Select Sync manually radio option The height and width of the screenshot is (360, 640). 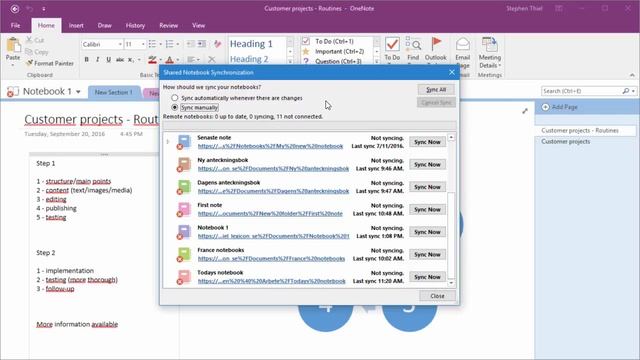tap(175, 107)
